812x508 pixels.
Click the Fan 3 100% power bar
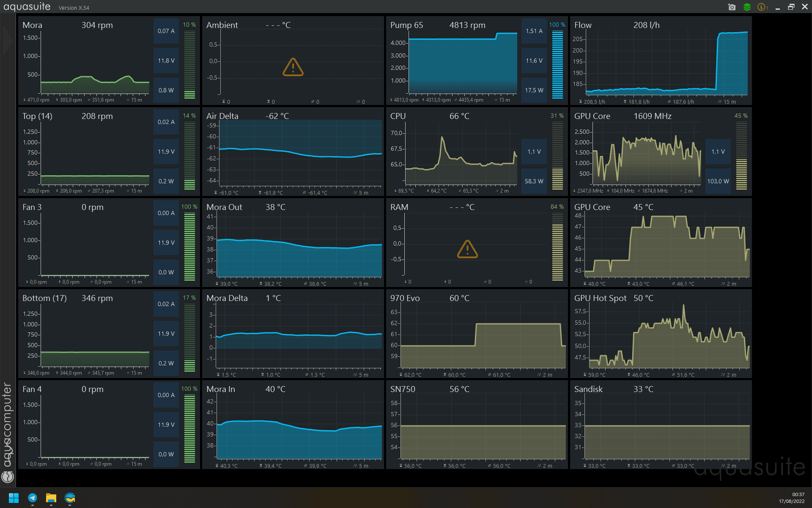[189, 246]
